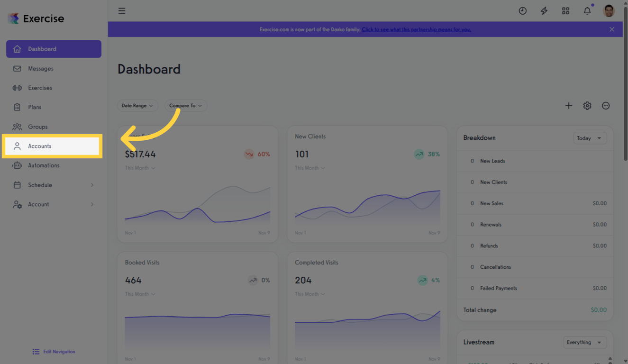628x364 pixels.
Task: Expand the Account submenu
Action: pos(54,204)
